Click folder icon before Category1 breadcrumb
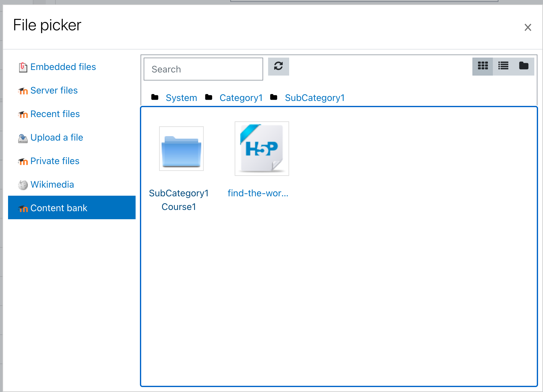This screenshot has width=543, height=392. coord(209,97)
